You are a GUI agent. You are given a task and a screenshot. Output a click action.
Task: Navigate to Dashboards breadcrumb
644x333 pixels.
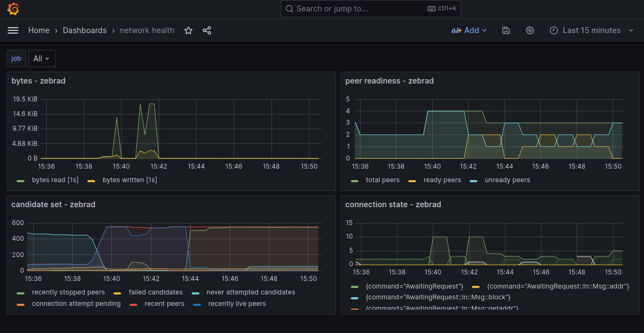pos(85,30)
